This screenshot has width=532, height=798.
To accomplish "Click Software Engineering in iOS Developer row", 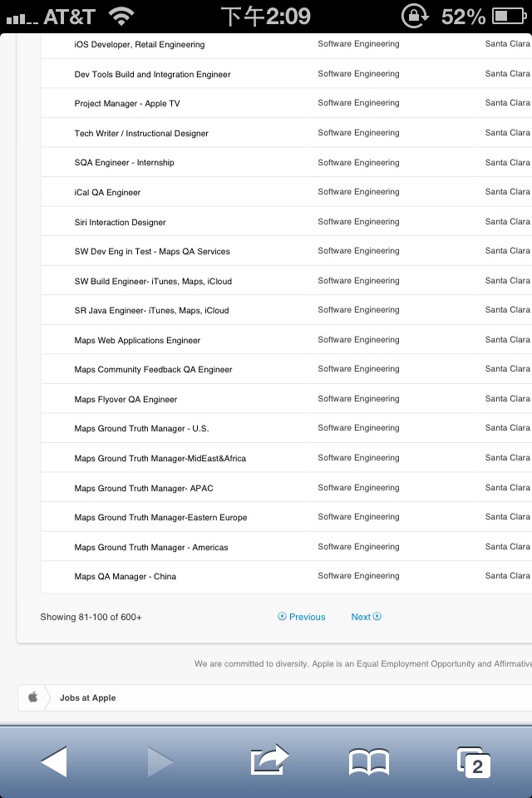I will (358, 44).
